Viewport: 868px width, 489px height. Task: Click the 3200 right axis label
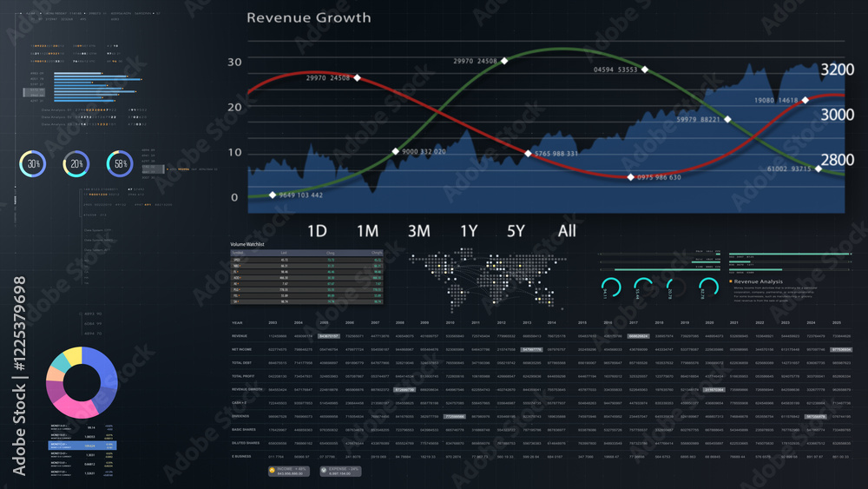(837, 69)
